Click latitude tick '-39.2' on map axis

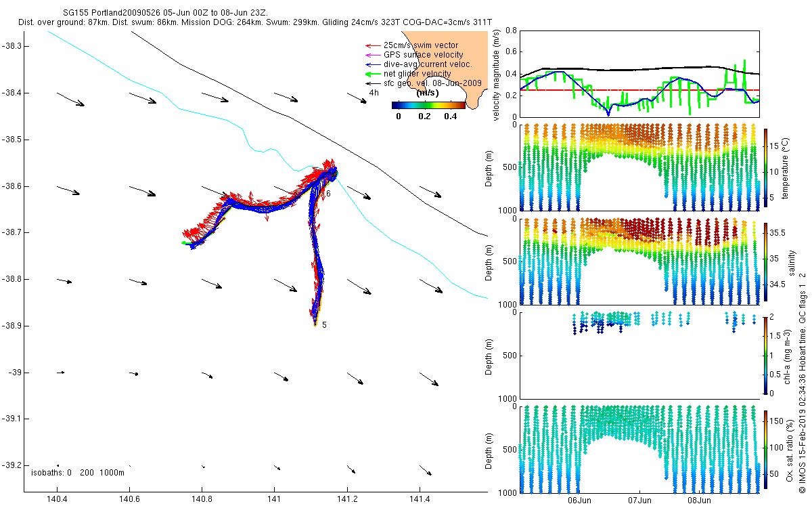(14, 465)
